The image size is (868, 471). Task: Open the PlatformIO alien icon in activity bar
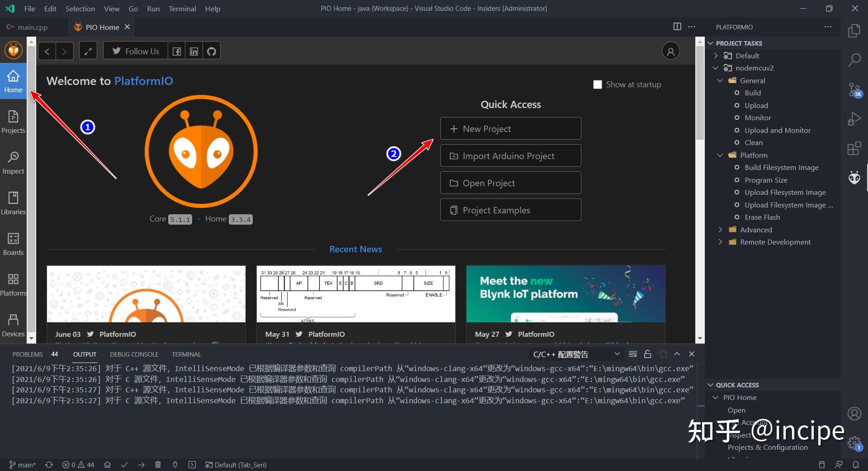pos(854,178)
